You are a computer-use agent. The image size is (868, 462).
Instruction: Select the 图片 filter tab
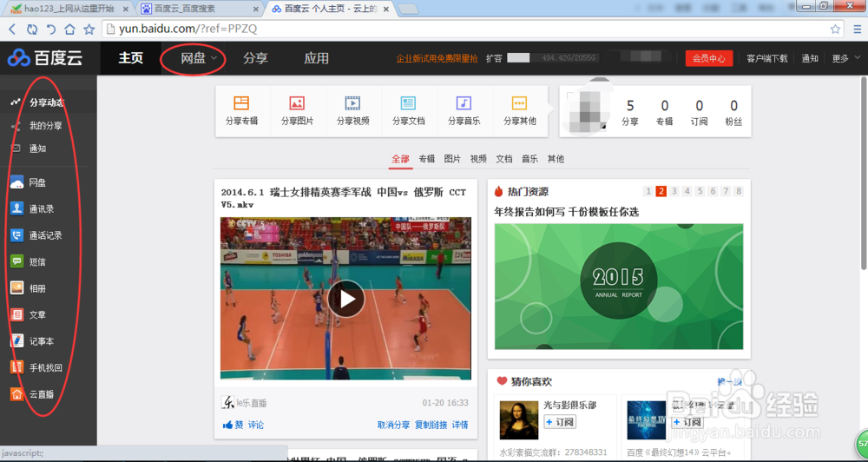coord(452,159)
